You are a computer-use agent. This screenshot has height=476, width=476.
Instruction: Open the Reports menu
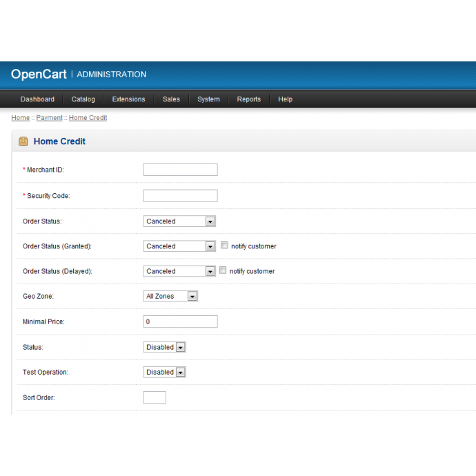[249, 99]
